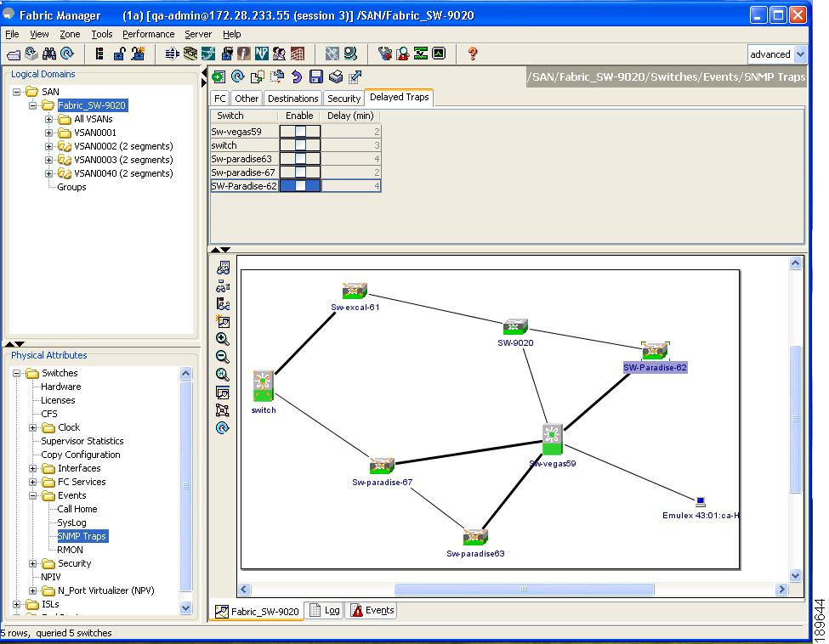Open the advanced mode dropdown
This screenshot has width=829, height=644.
pyautogui.click(x=800, y=54)
